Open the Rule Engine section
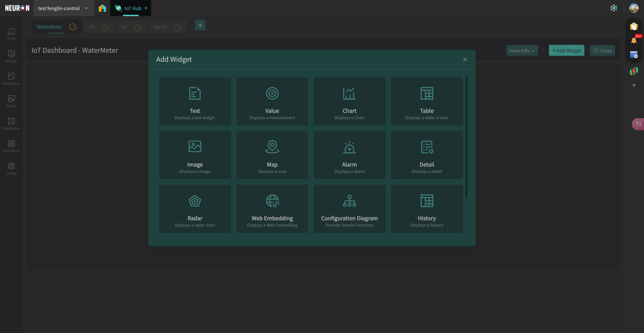This screenshot has height=333, width=644. pos(11,124)
